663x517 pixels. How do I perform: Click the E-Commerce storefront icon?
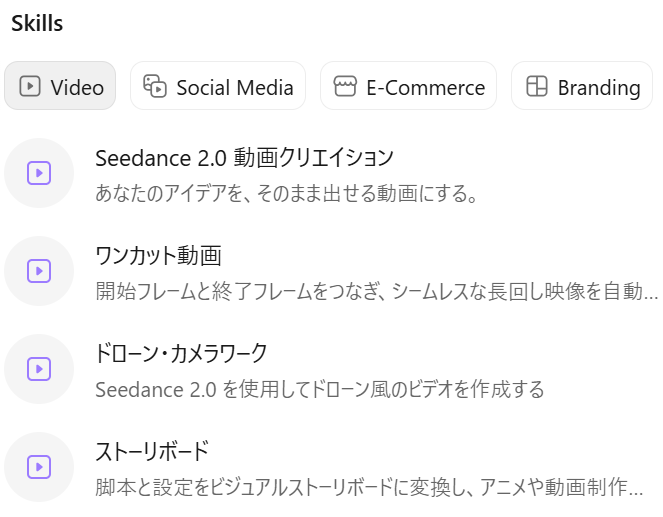tap(345, 86)
